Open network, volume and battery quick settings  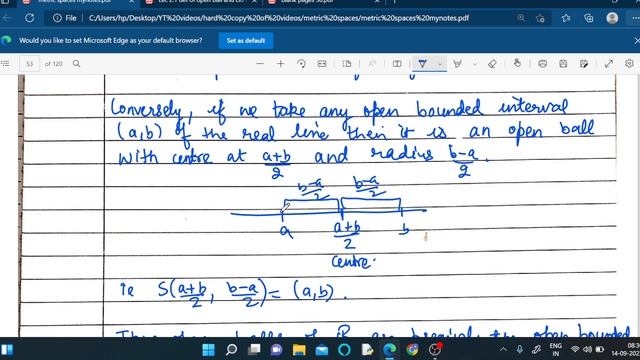[588, 349]
